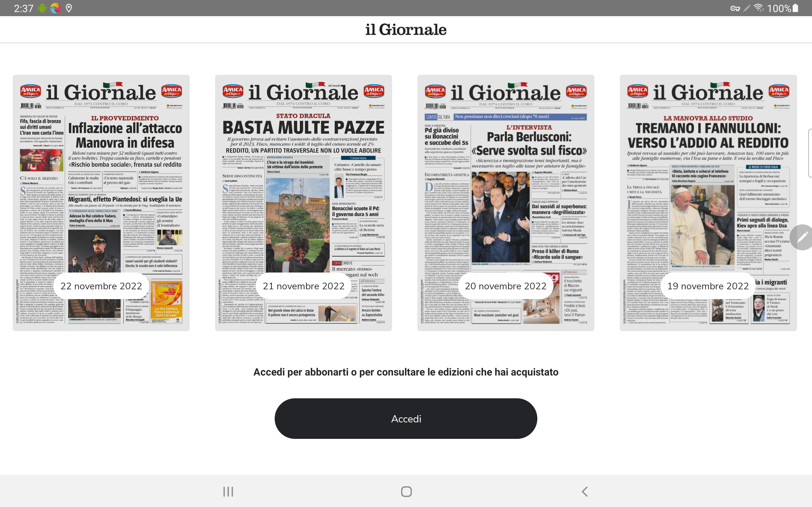Screen dimensions: 812x507
Task: Tap the Android home button
Action: (406, 491)
